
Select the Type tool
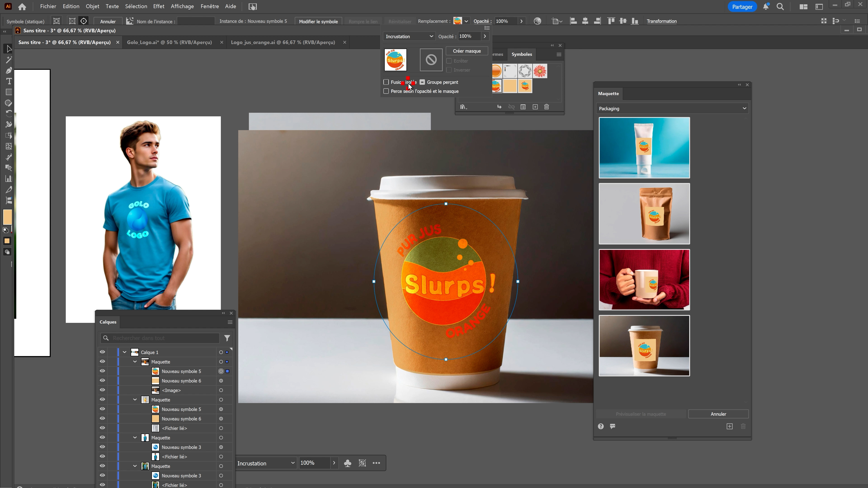tap(9, 81)
